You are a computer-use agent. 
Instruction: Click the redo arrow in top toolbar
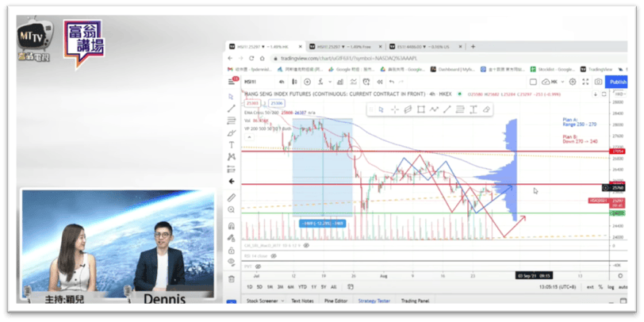pos(401,82)
